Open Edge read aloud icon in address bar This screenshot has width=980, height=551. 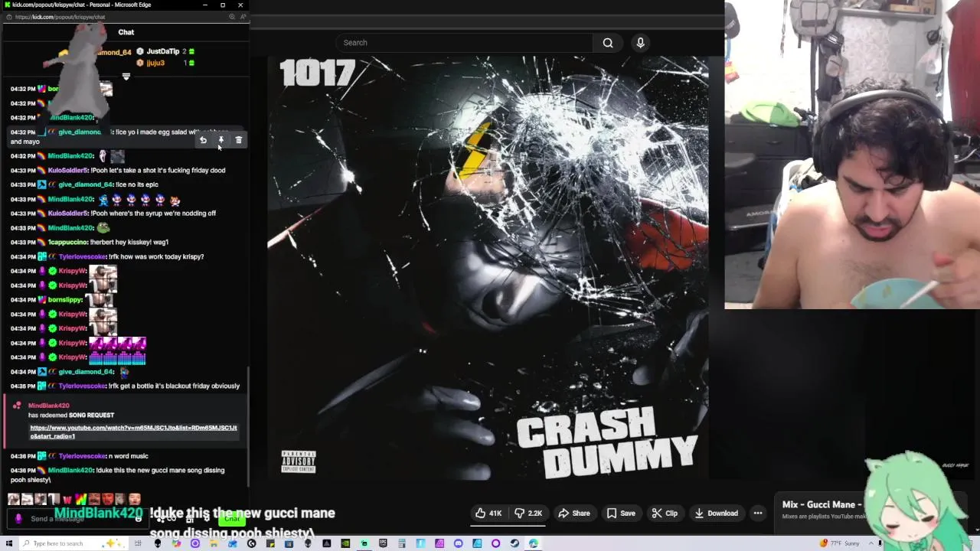click(x=243, y=17)
